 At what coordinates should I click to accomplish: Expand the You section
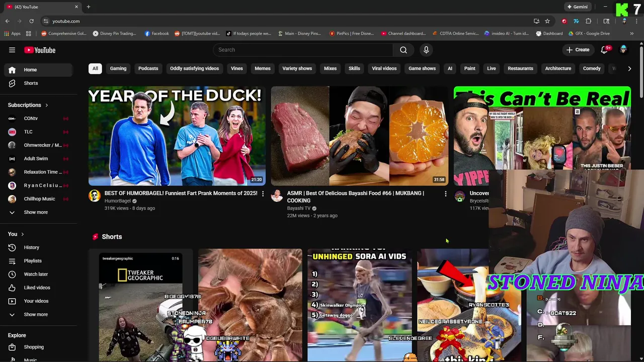(16, 234)
